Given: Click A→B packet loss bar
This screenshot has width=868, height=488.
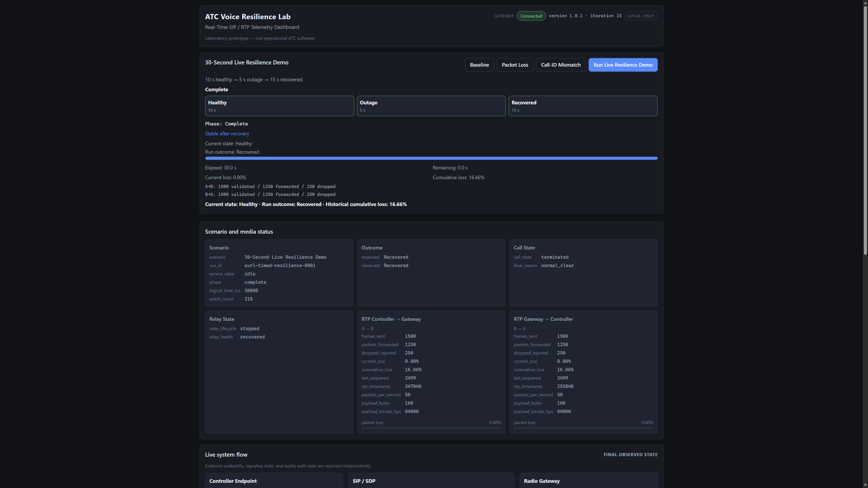Looking at the screenshot, I should (431, 428).
